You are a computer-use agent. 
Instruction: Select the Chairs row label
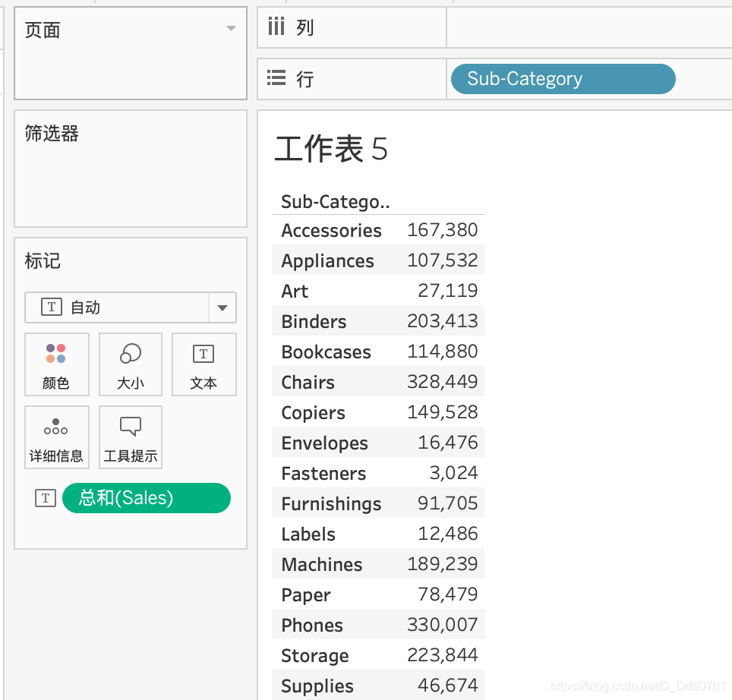[308, 382]
